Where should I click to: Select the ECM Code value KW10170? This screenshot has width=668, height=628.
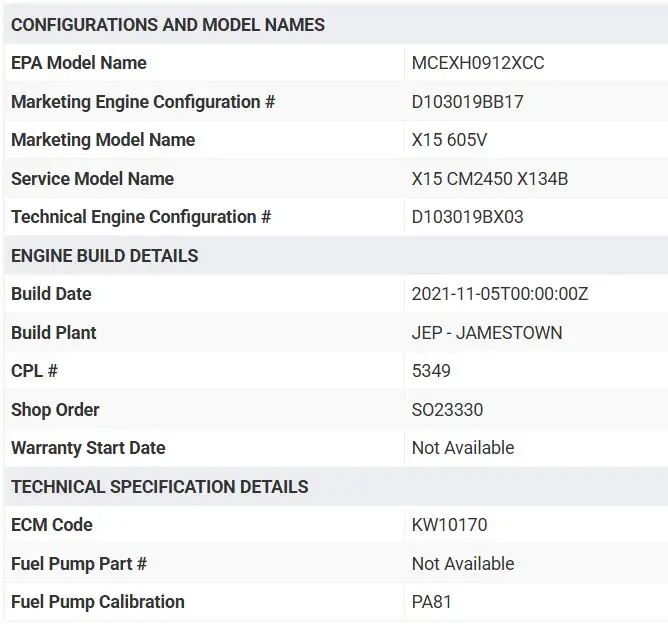pos(449,525)
